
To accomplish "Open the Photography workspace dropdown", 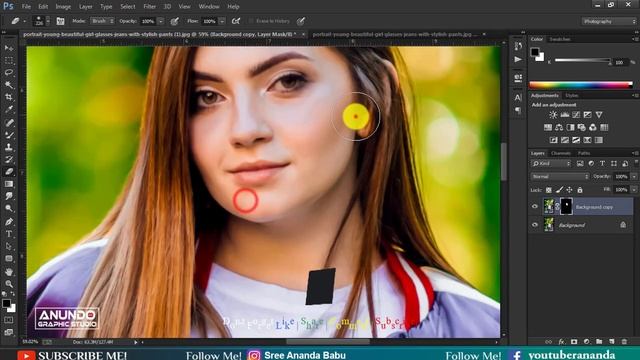I will 609,21.
